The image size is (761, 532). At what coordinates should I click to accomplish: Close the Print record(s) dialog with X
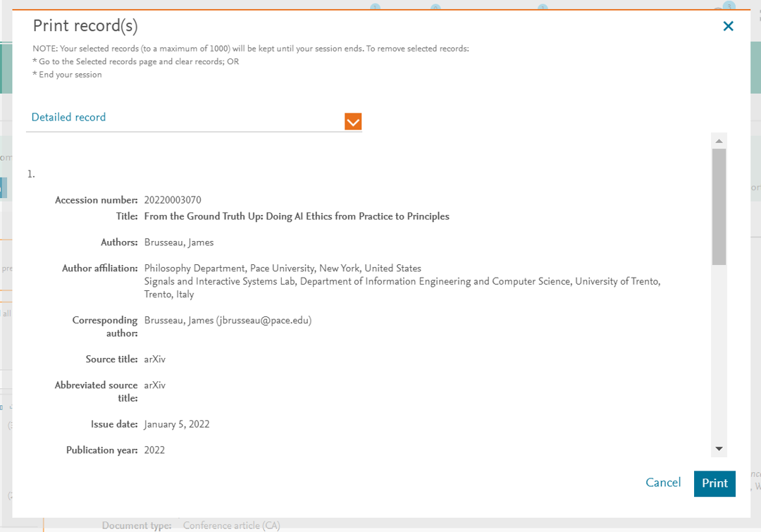pos(728,26)
